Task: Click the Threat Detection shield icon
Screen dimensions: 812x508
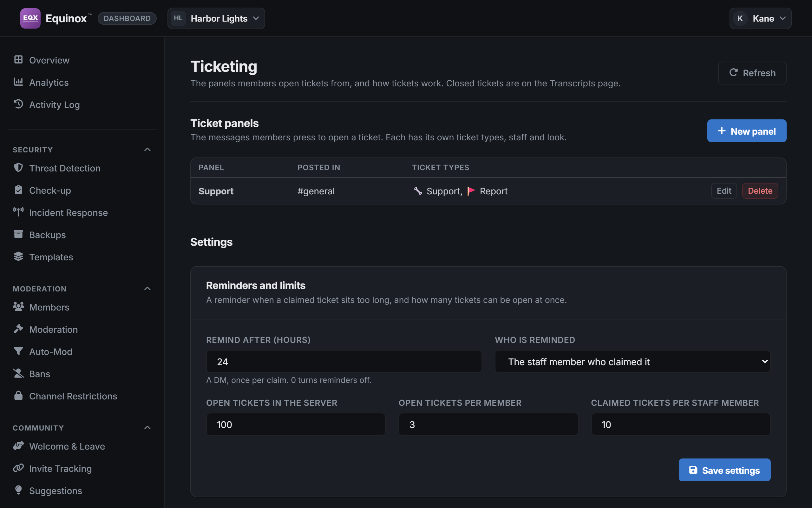Action: [x=18, y=168]
